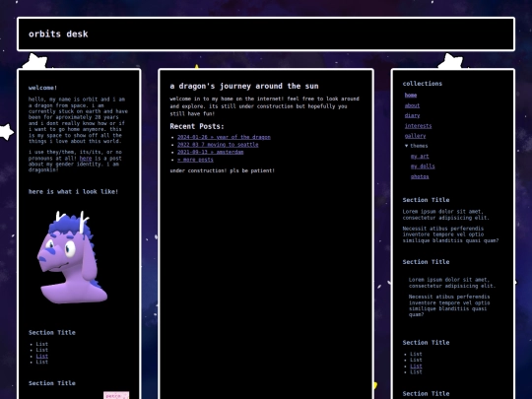Visit the interests page link

point(418,126)
